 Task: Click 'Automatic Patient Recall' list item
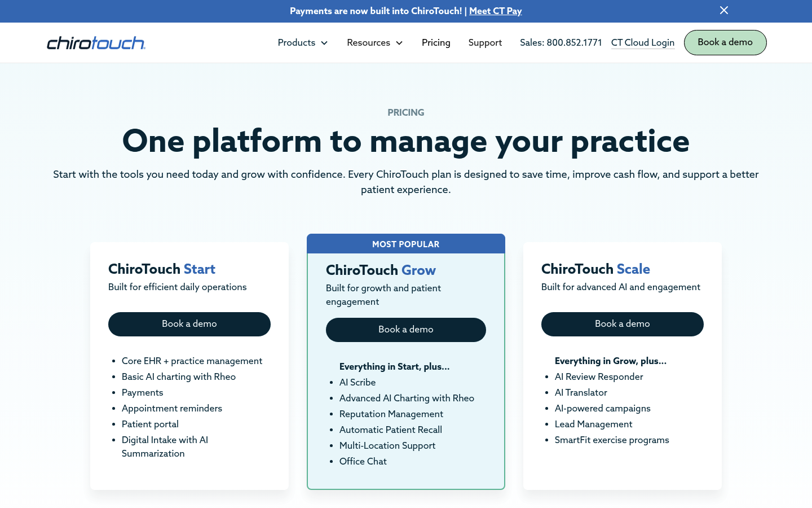click(x=391, y=430)
